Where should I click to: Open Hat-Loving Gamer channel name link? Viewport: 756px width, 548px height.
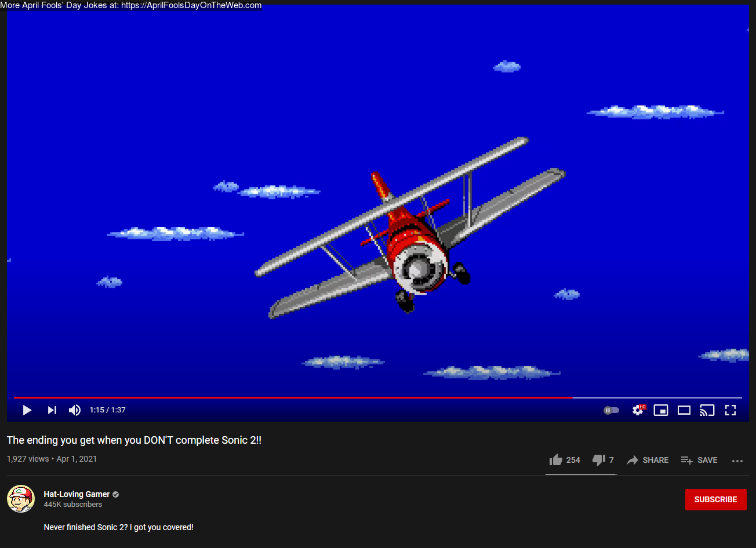pyautogui.click(x=77, y=494)
